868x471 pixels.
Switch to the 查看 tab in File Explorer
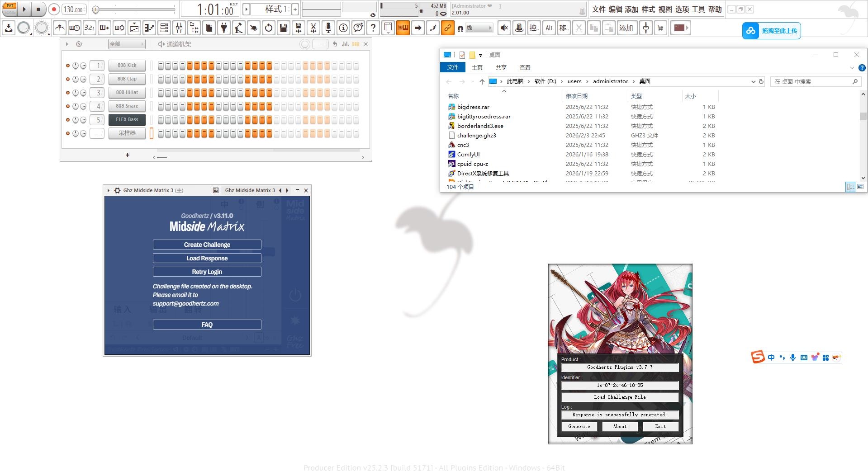click(x=525, y=67)
